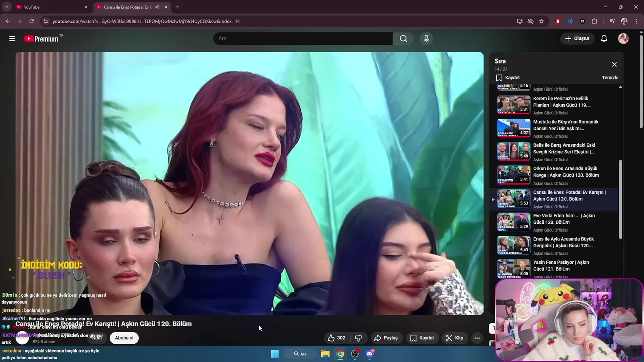Viewport: 644px width, 362px height.
Task: Expand the tab search dropdown arrow
Action: tap(7, 7)
